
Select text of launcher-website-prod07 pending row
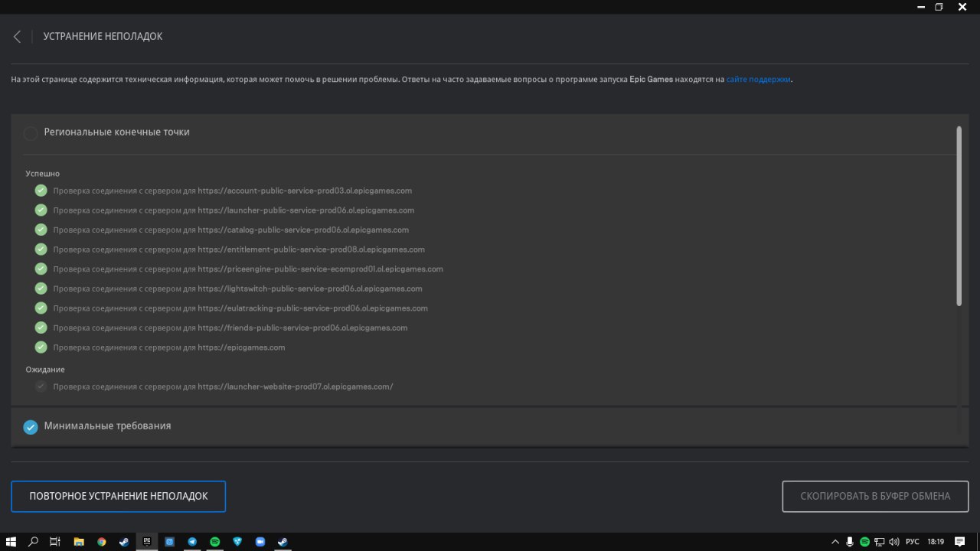tap(223, 386)
